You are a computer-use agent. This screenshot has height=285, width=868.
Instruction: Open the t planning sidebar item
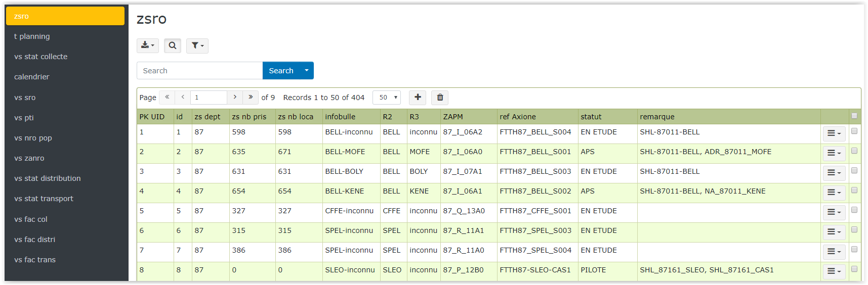32,36
